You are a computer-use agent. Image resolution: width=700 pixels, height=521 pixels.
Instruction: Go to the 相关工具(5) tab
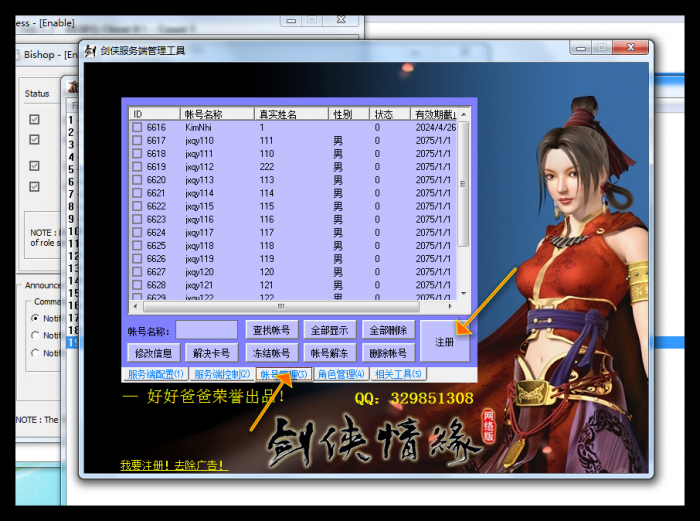398,374
